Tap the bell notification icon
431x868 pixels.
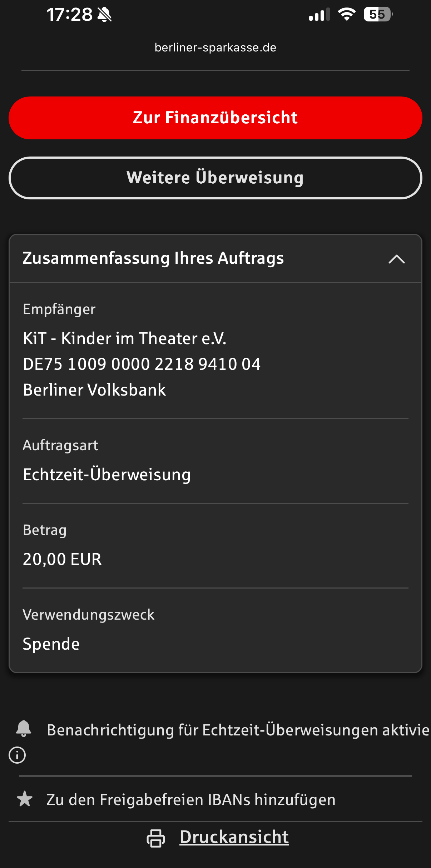[24, 729]
